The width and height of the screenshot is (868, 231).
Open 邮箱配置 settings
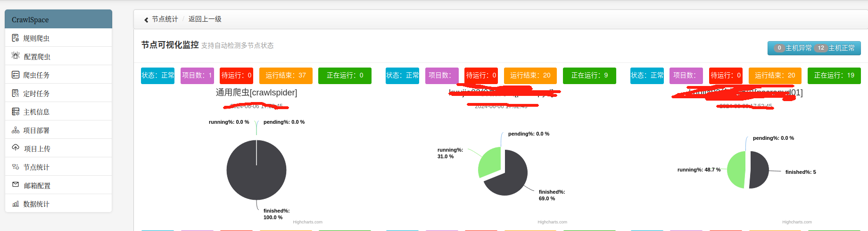click(58, 185)
